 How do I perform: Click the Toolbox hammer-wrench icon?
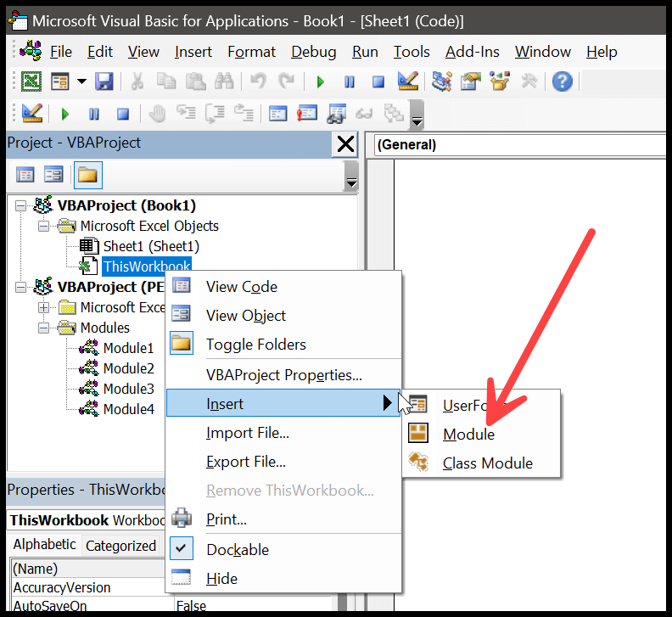click(x=529, y=81)
